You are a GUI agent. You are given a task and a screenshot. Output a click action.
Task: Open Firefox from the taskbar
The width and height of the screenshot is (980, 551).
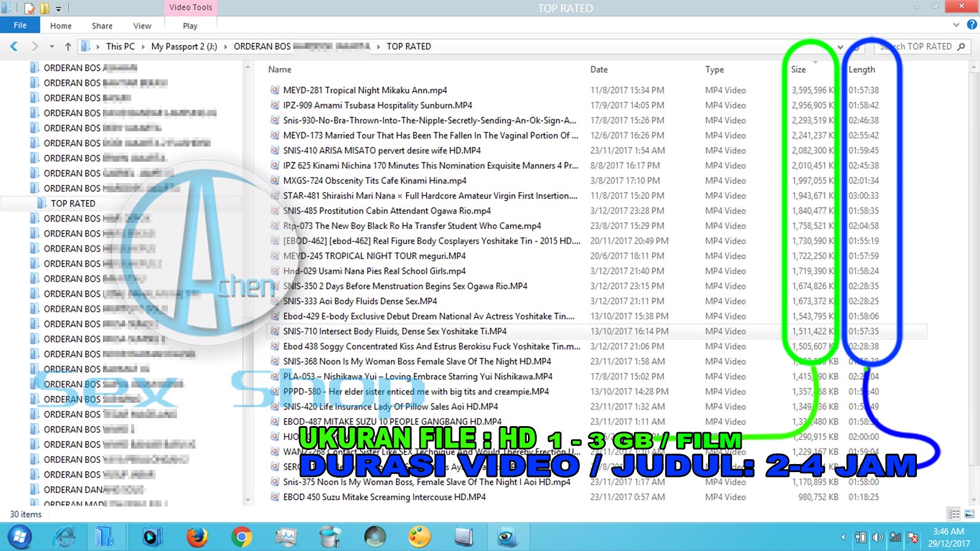pos(197,537)
